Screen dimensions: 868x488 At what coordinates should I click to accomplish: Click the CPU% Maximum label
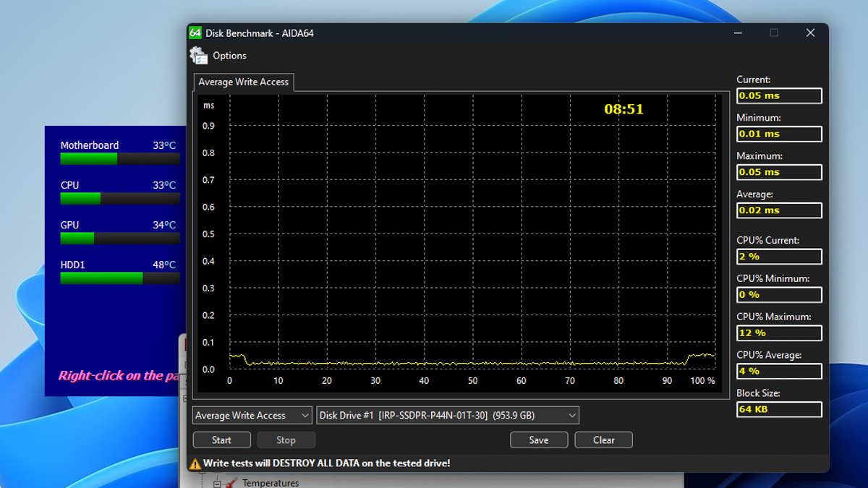tap(773, 317)
